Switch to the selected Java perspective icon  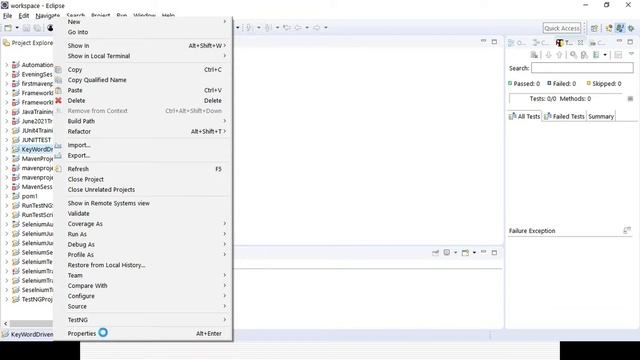click(x=620, y=28)
